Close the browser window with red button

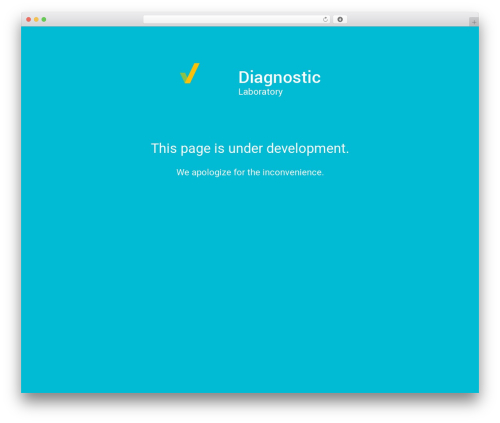(29, 19)
